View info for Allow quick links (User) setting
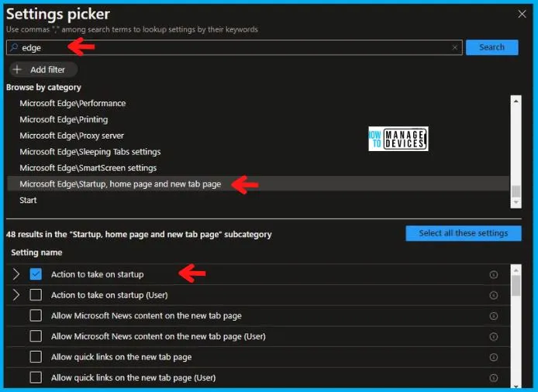538x392 pixels. [x=493, y=377]
